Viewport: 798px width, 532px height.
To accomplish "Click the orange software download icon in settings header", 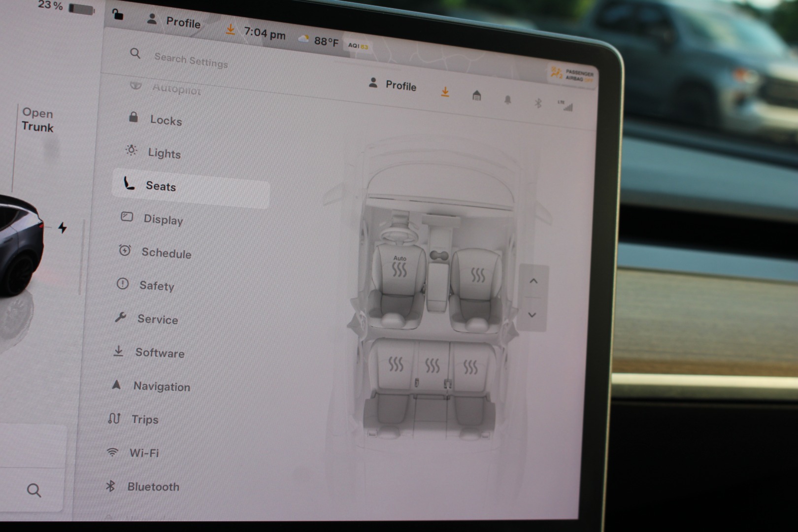I will coord(445,92).
